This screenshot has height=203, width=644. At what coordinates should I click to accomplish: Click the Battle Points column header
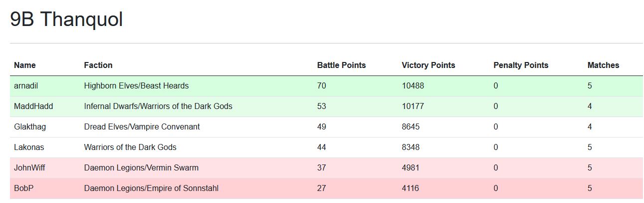(x=341, y=65)
